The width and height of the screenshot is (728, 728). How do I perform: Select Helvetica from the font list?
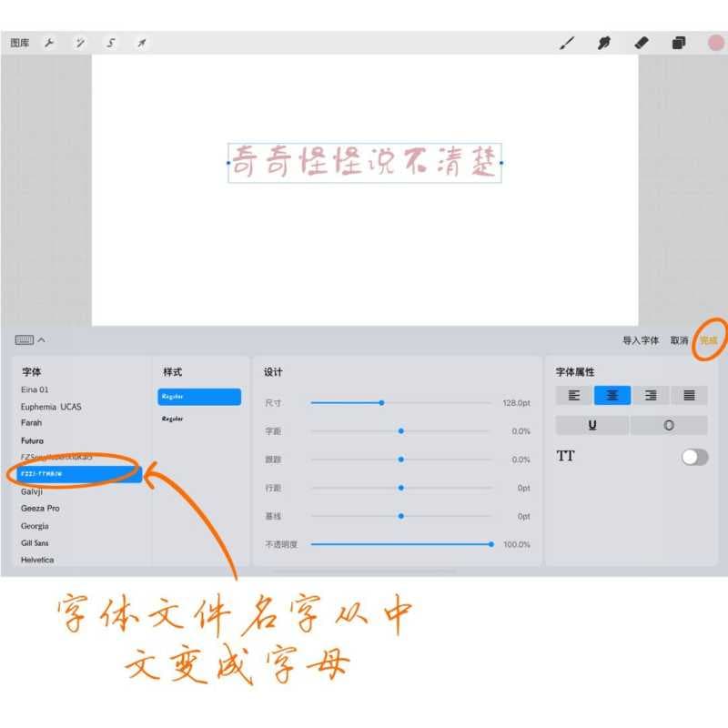pos(39,559)
